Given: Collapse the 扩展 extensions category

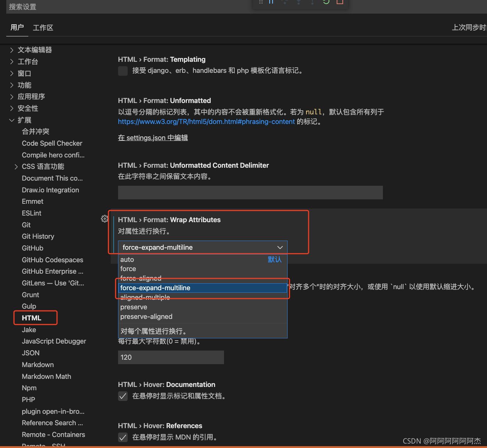Looking at the screenshot, I should (x=12, y=120).
